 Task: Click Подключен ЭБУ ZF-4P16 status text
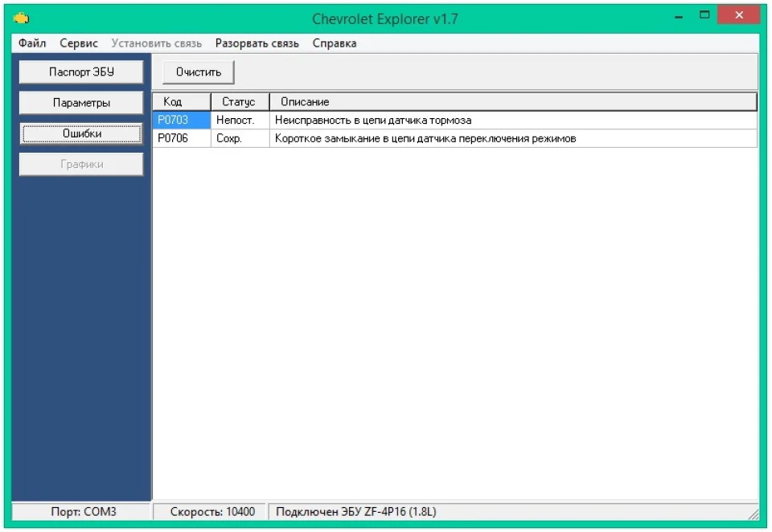tap(356, 512)
